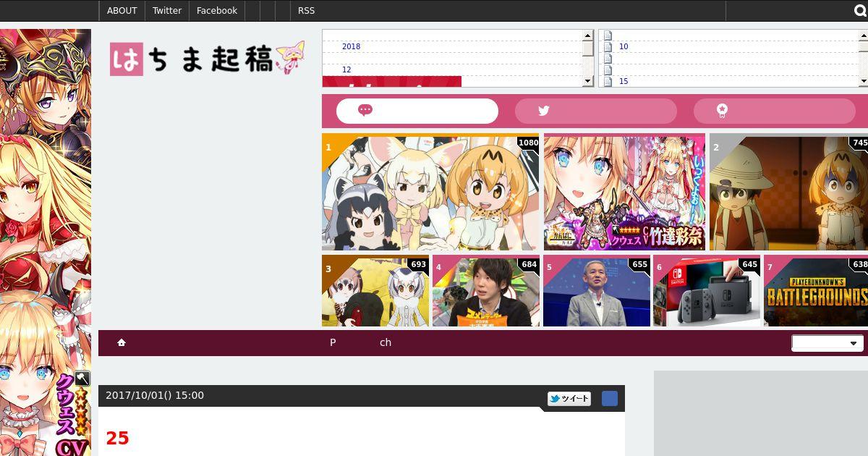Image resolution: width=868 pixels, height=456 pixels.
Task: Click the left list scrollbar thumb
Action: pos(588,48)
